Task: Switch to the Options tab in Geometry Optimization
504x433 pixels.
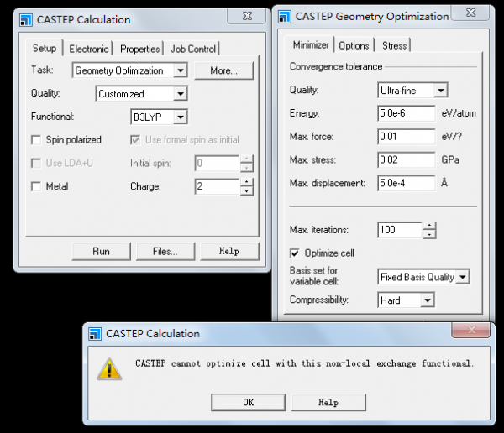Action: click(x=354, y=46)
